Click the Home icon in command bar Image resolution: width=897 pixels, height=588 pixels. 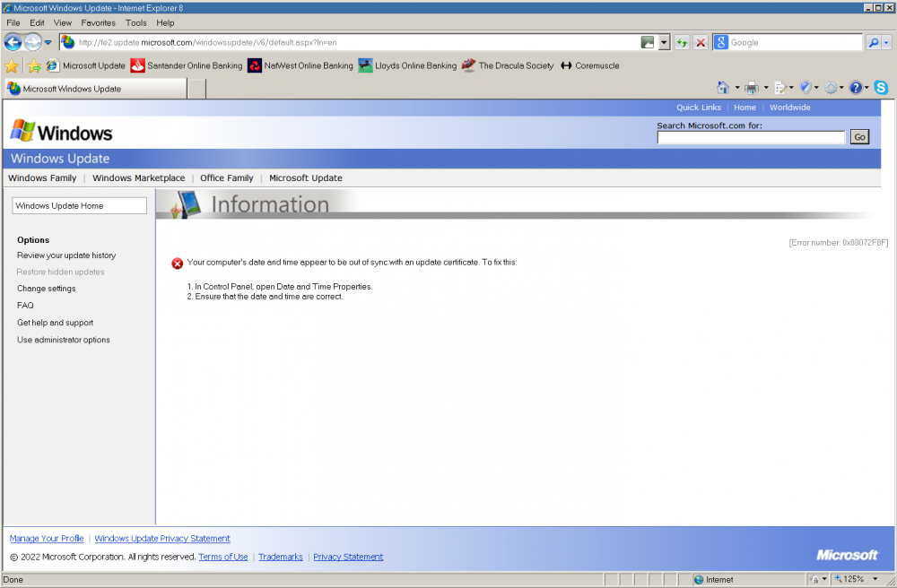(723, 88)
